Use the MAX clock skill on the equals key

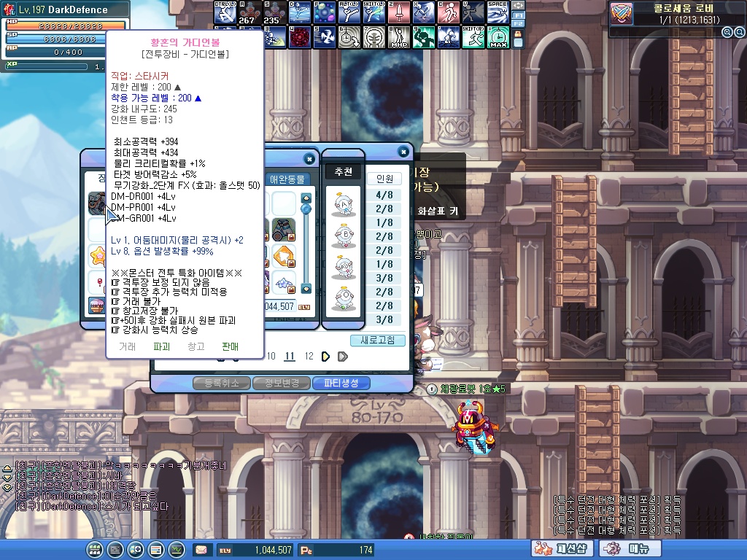[x=498, y=37]
